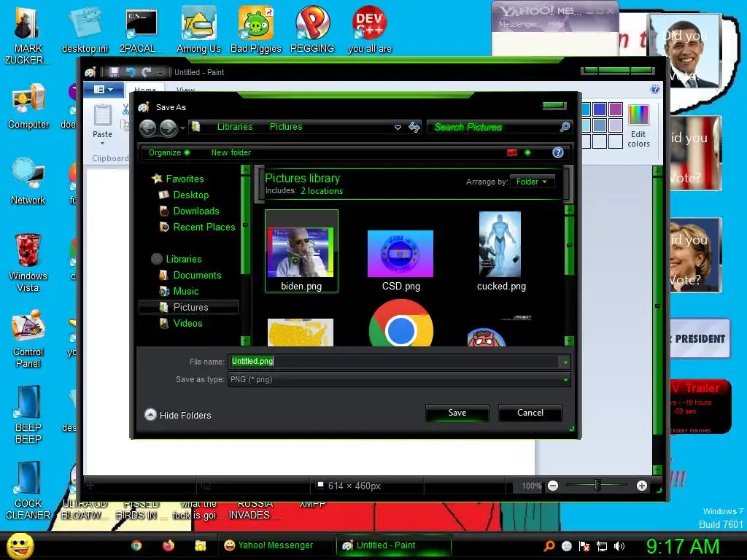Click the volume speaker tray icon

click(x=619, y=546)
